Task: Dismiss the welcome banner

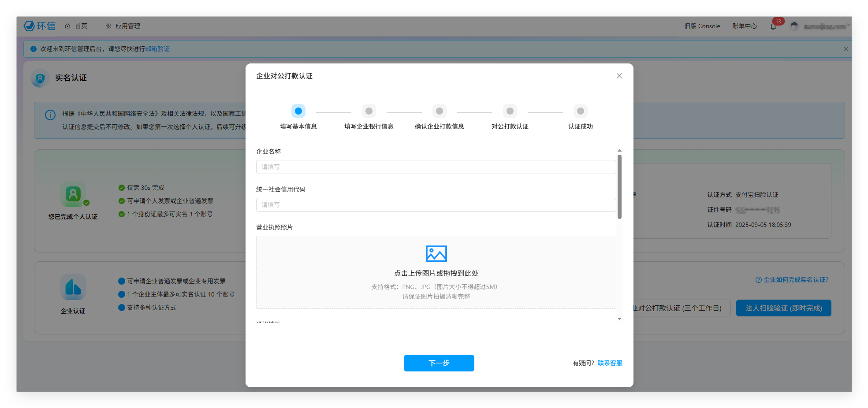Action: (x=846, y=49)
